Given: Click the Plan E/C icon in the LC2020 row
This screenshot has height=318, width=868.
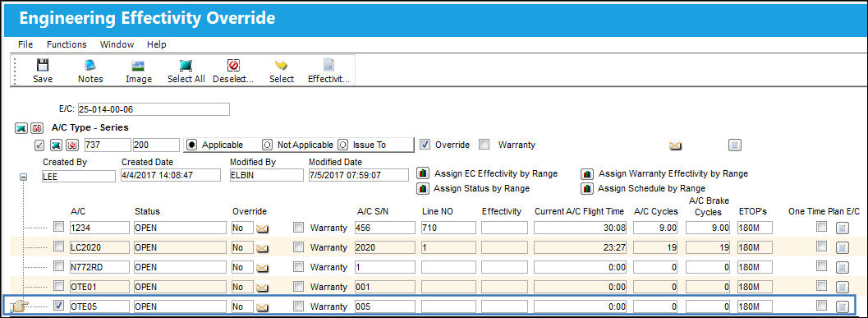Looking at the screenshot, I should [842, 247].
